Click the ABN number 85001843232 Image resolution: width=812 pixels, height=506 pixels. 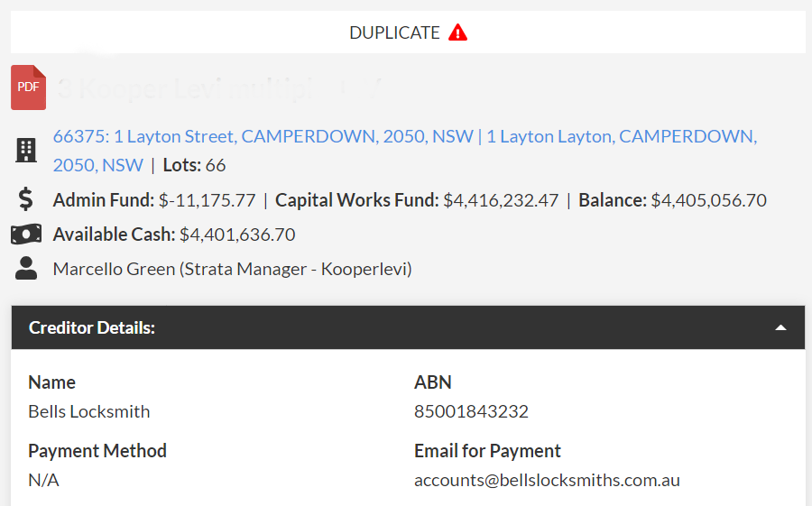click(x=471, y=411)
